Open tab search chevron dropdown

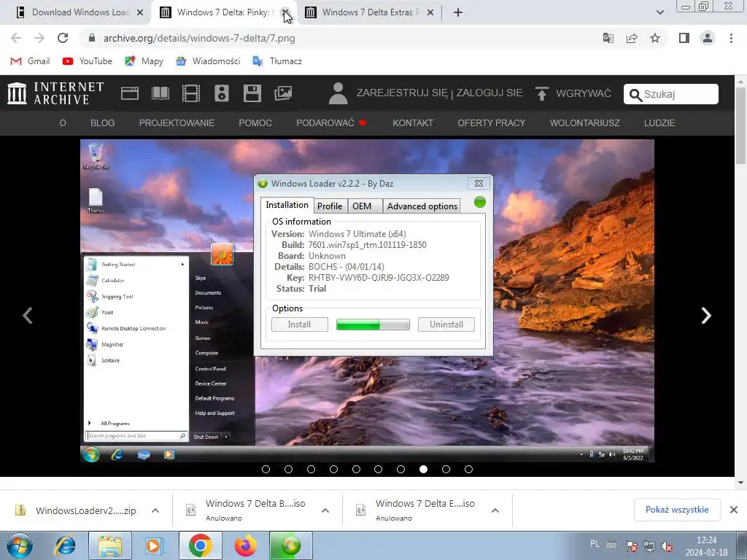pos(659,12)
